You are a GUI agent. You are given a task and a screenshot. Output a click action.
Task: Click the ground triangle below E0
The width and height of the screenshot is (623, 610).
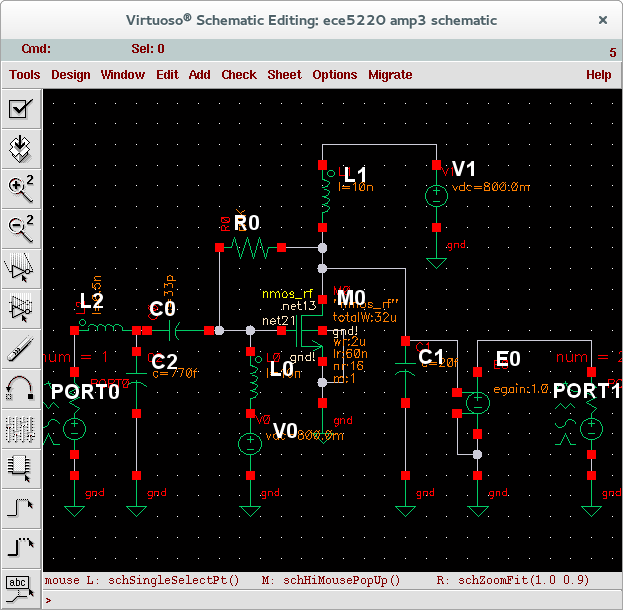click(x=478, y=511)
